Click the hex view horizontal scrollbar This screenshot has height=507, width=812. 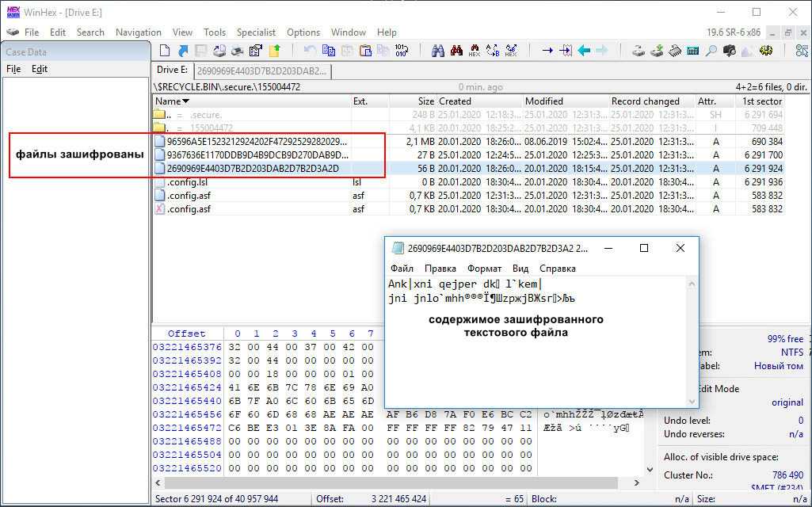click(396, 482)
